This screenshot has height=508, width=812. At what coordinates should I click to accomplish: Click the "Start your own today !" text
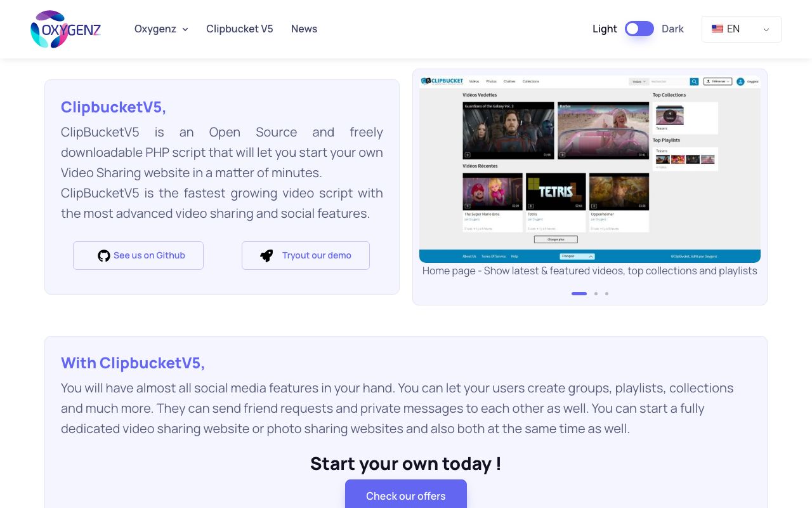click(x=406, y=464)
